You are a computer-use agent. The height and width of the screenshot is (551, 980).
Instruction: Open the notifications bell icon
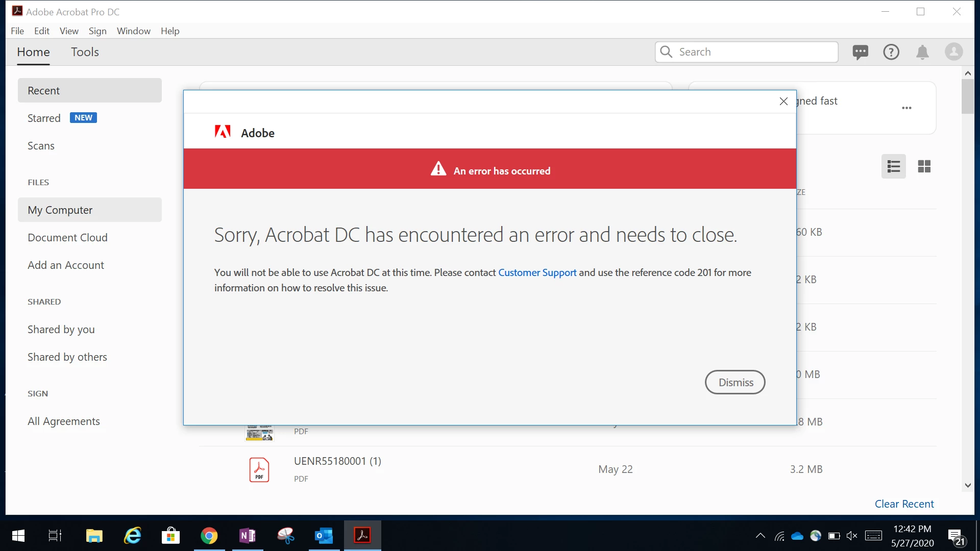[x=922, y=52]
